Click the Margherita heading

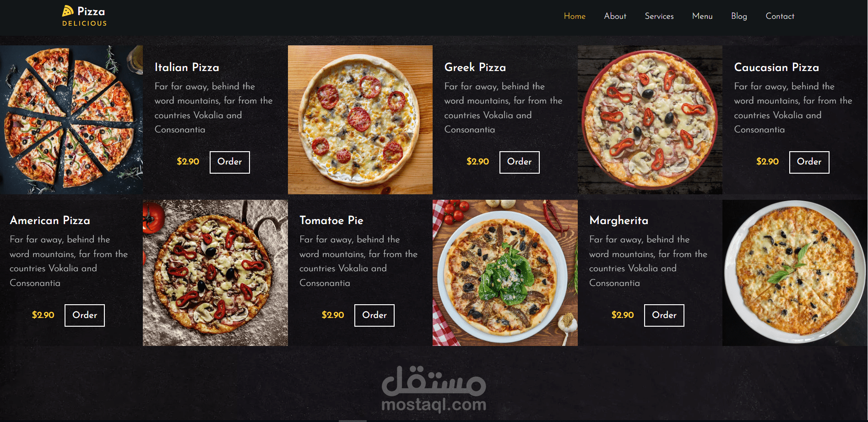[x=618, y=220]
